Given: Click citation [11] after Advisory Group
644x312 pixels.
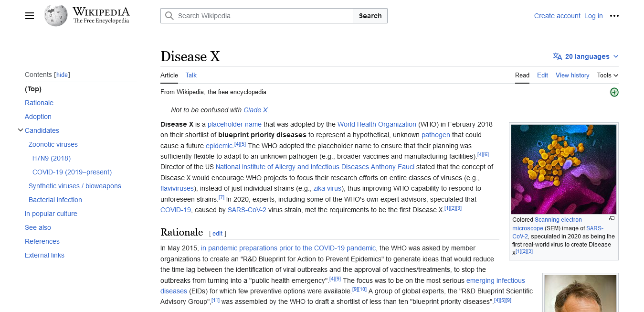Looking at the screenshot, I should (216, 300).
